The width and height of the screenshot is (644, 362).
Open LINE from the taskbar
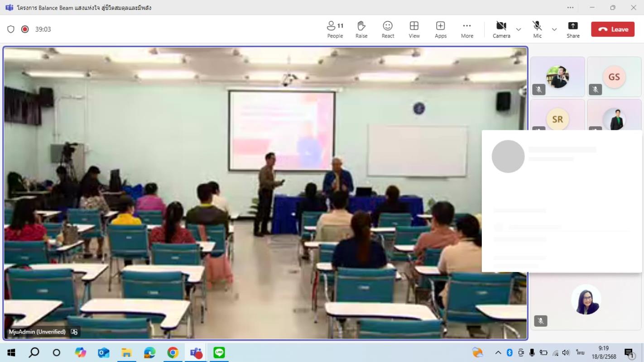coord(219,352)
